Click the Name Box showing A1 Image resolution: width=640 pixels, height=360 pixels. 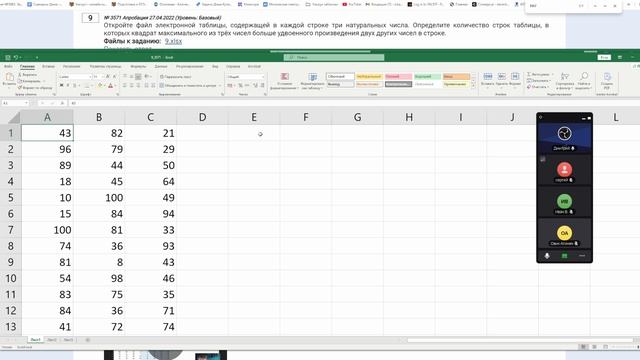(15, 103)
